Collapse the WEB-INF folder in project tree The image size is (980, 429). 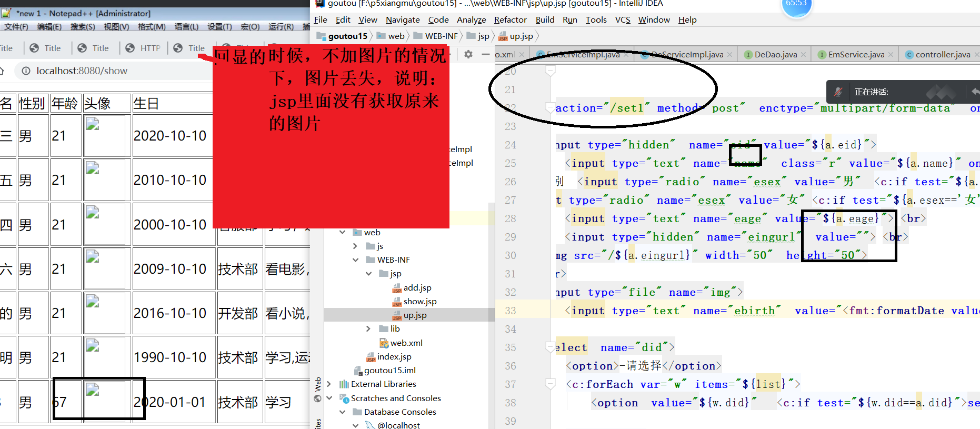pos(356,260)
